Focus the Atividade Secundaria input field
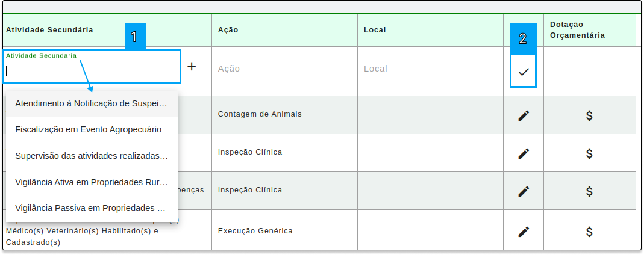 [92, 70]
